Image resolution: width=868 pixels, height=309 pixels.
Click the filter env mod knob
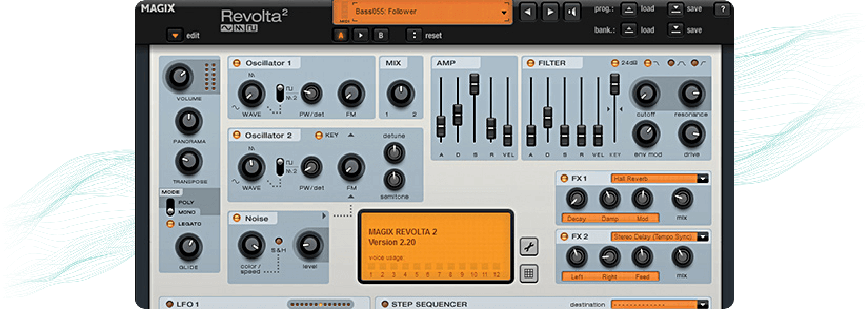[645, 134]
